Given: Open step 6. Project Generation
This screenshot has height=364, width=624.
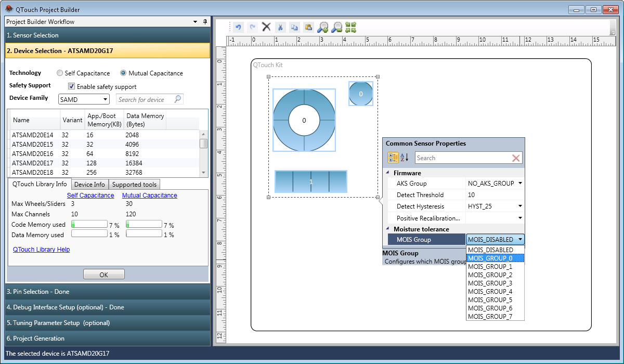Looking at the screenshot, I should (108, 339).
